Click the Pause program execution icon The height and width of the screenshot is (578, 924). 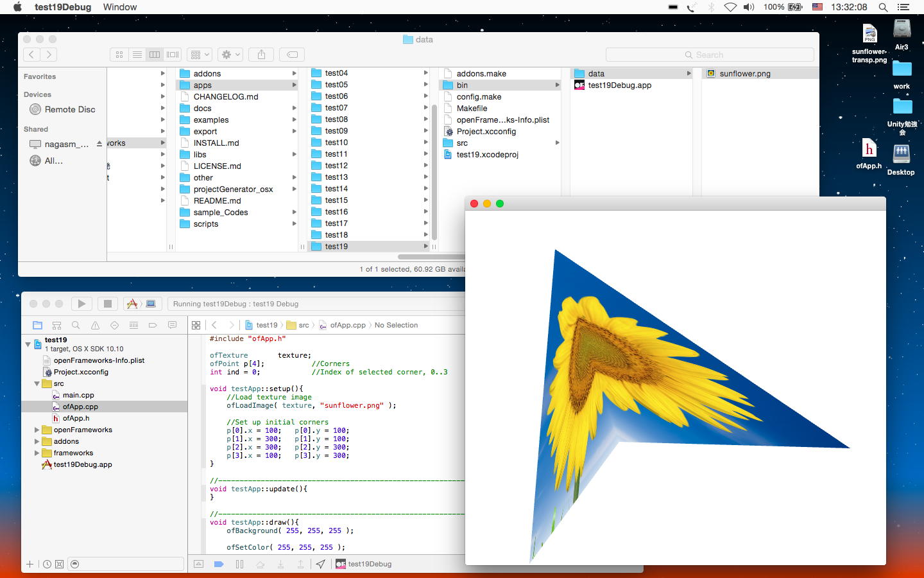click(x=239, y=564)
